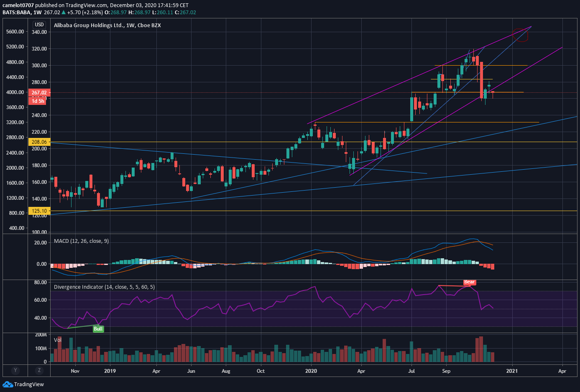Screen dimensions: 580x392
Task: Click the Alibaba Group Holdings Ltd. chart title
Action: click(x=107, y=25)
